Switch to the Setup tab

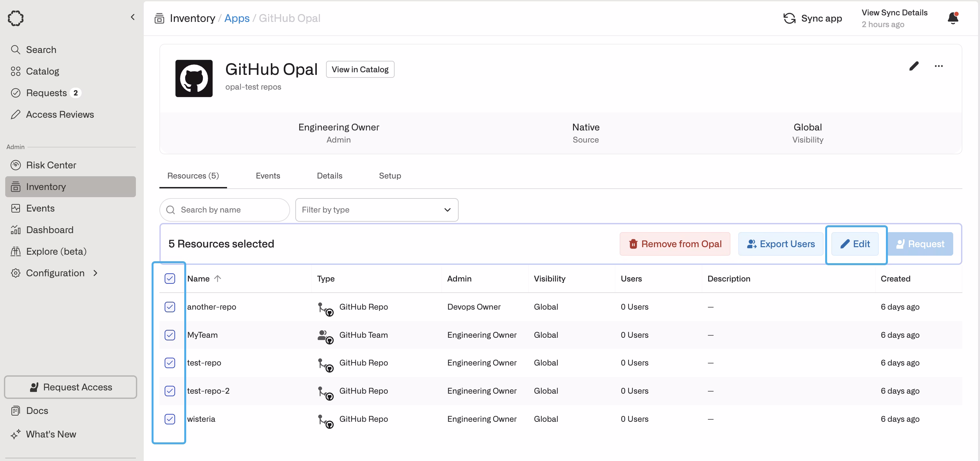[x=390, y=176]
